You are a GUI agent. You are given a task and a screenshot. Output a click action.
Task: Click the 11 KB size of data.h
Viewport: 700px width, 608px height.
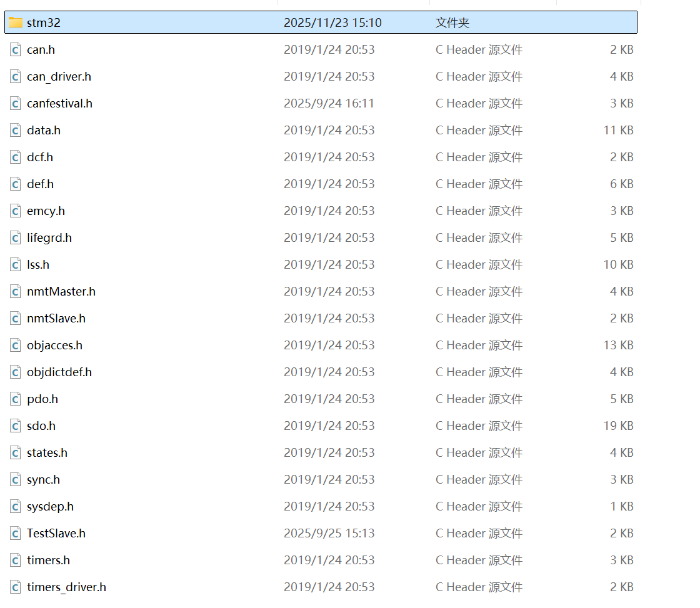[618, 130]
